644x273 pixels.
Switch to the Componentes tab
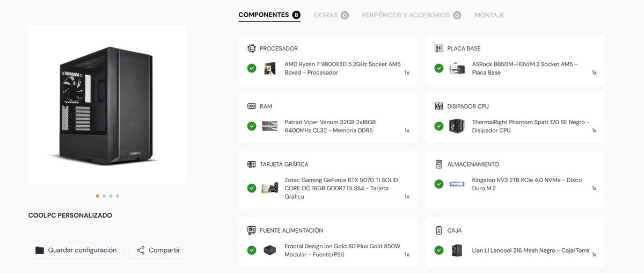click(x=269, y=15)
